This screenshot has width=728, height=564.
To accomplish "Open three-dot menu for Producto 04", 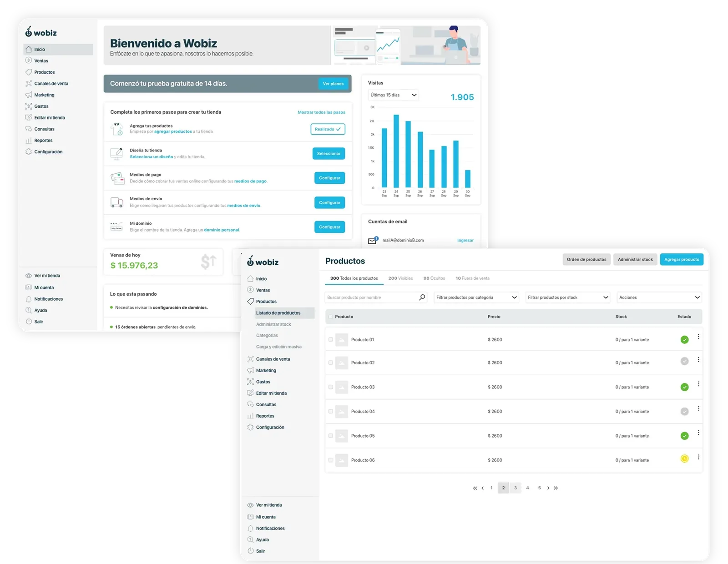I will [698, 408].
